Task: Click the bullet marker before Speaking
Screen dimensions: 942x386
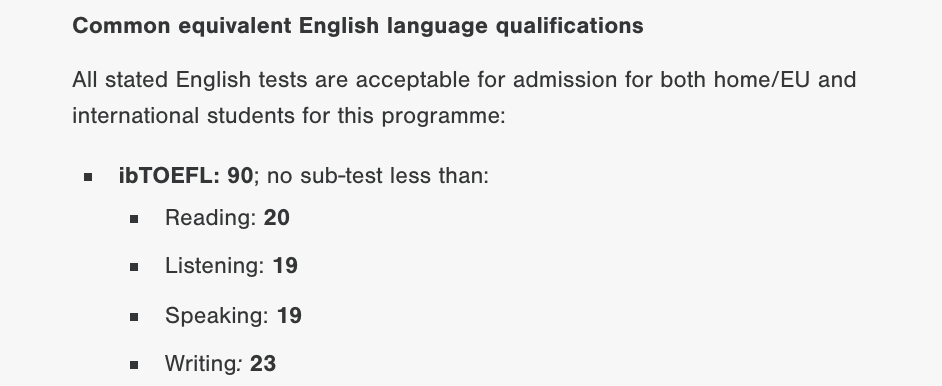Action: click(x=134, y=317)
